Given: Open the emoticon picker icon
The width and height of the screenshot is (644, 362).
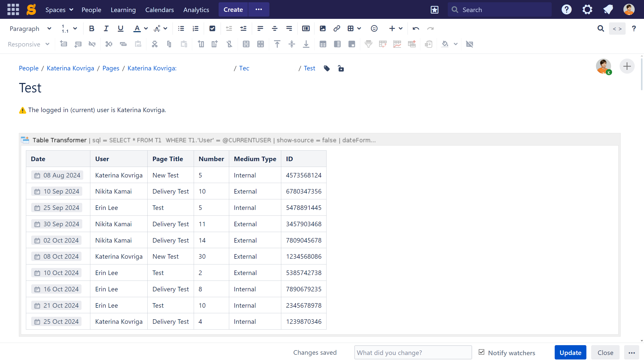Looking at the screenshot, I should pos(374,29).
